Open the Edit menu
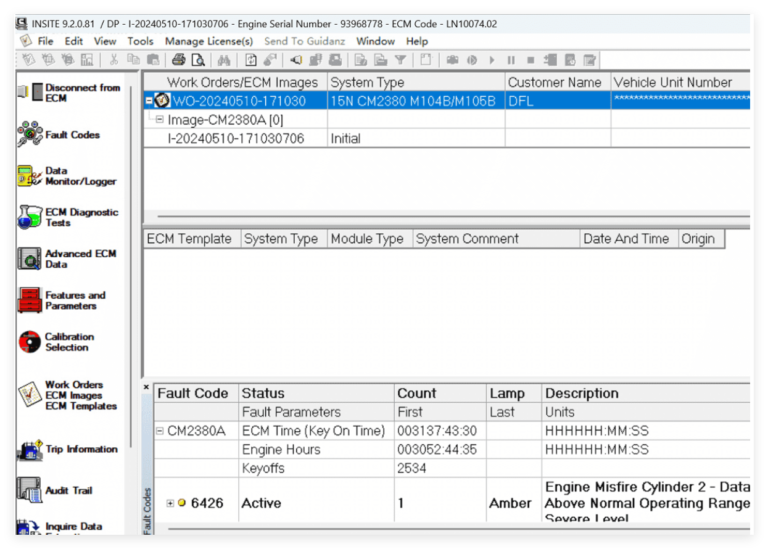768x549 pixels. (73, 41)
